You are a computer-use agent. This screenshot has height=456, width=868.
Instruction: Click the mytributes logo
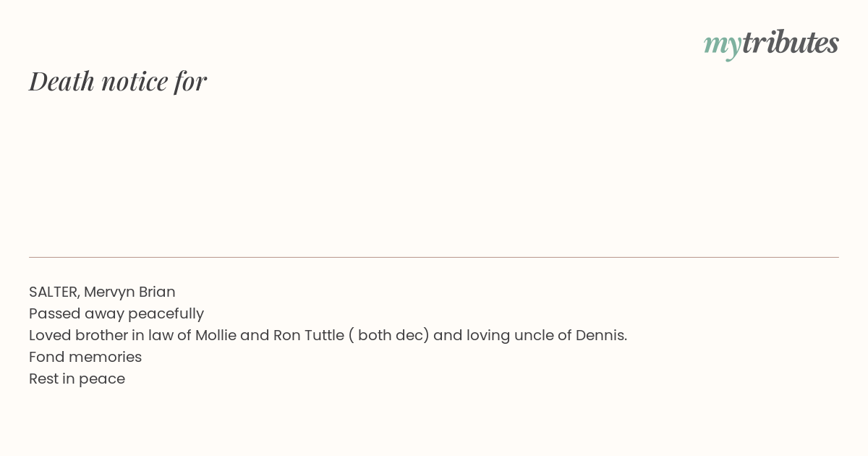pos(771,43)
